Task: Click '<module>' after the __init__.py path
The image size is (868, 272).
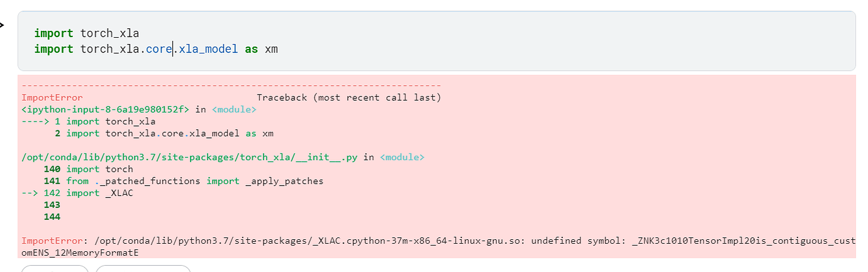Action: click(x=402, y=157)
